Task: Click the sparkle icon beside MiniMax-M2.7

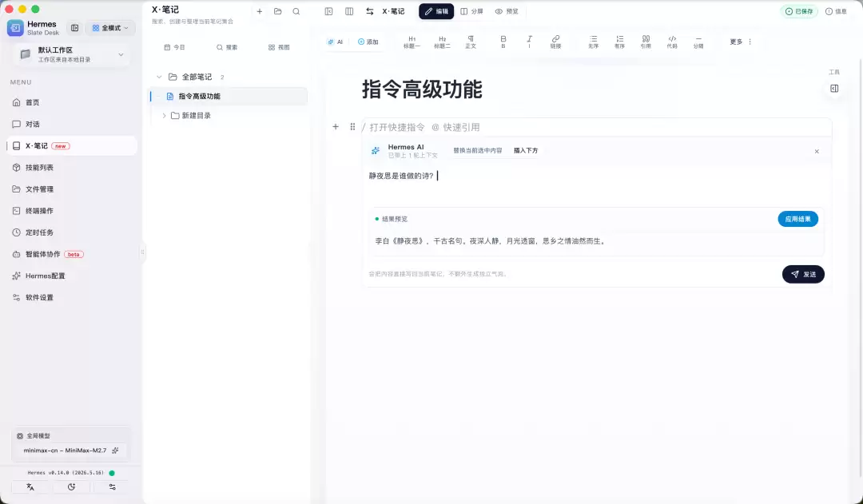Action: 115,450
